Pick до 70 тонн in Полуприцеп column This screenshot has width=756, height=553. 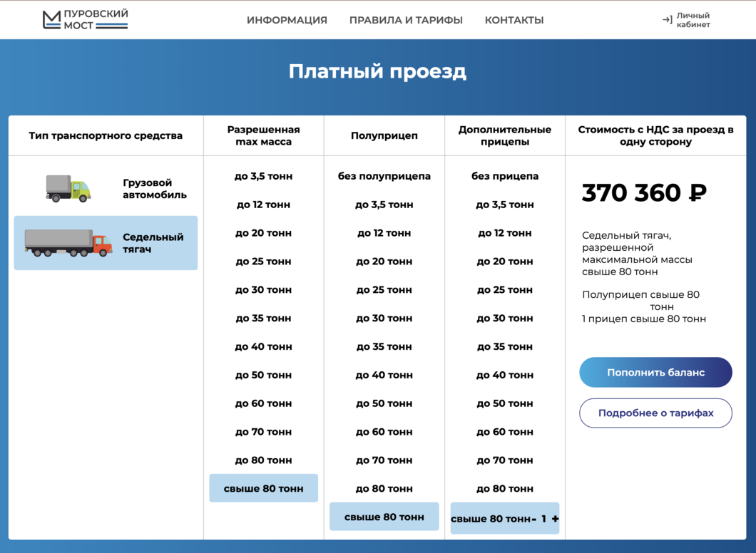(384, 460)
